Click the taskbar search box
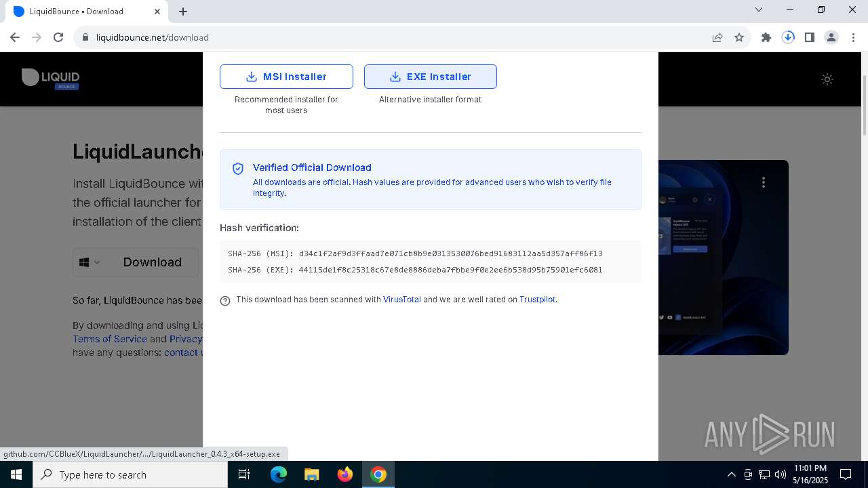868x488 pixels. (x=130, y=474)
